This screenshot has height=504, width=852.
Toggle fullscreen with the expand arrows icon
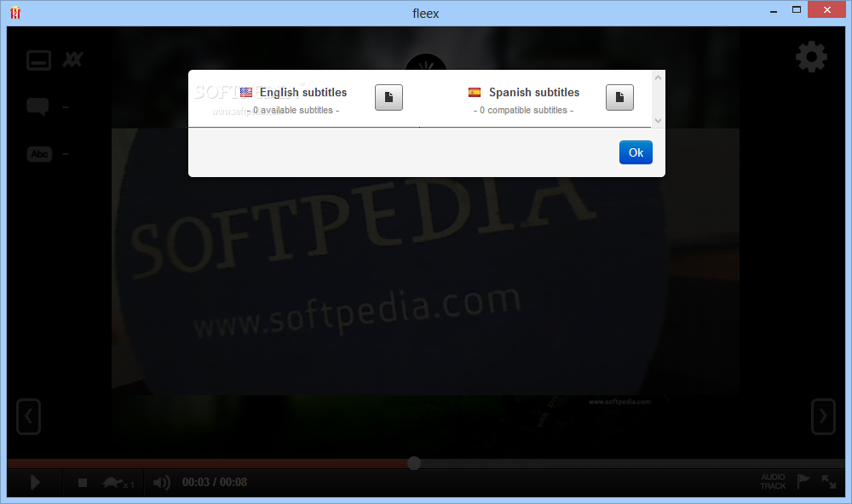[x=829, y=482]
